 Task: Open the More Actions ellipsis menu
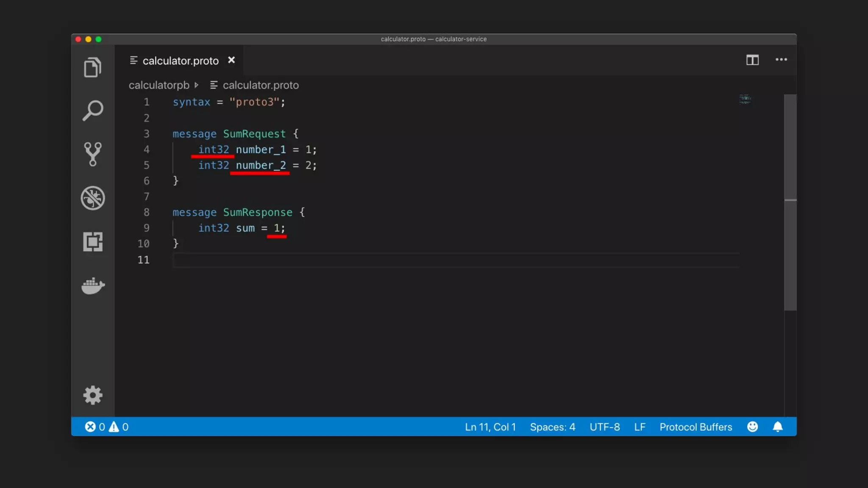pos(781,60)
